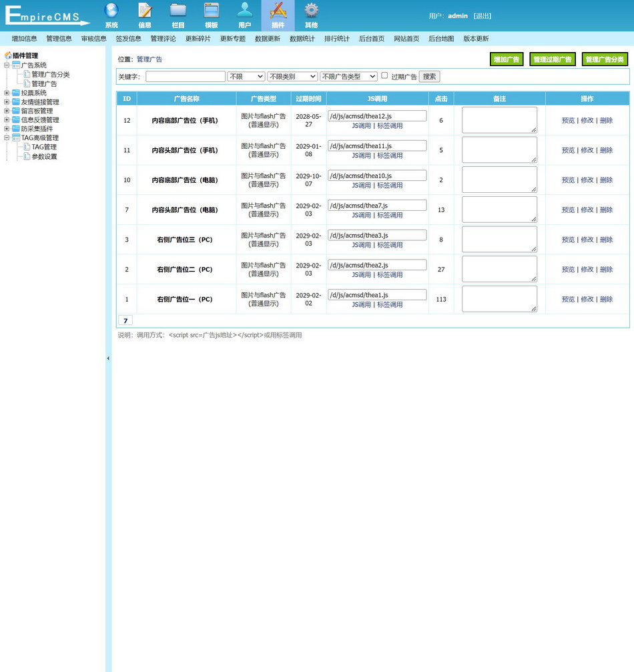Click the 信息反馈管理 folder icon
The image size is (634, 672).
(16, 119)
